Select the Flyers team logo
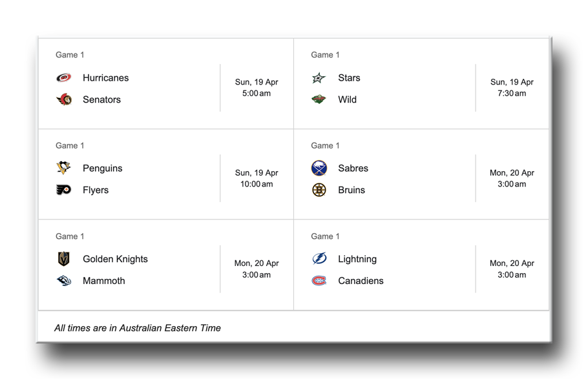Image resolution: width=588 pixels, height=379 pixels. click(x=64, y=190)
